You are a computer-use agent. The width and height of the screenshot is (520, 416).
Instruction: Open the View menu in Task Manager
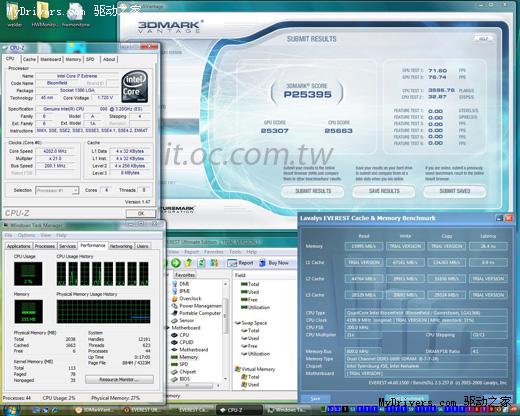pyautogui.click(x=46, y=235)
